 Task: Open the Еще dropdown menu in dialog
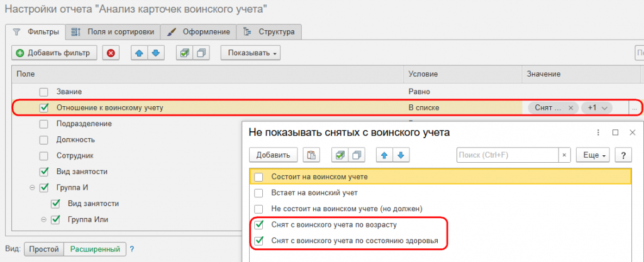point(593,155)
